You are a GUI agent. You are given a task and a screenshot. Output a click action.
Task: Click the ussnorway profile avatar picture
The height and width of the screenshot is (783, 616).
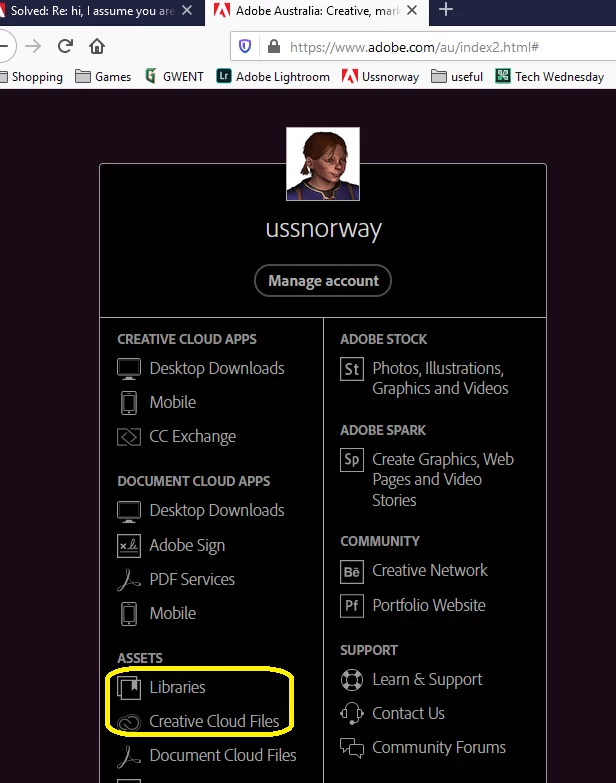(323, 164)
